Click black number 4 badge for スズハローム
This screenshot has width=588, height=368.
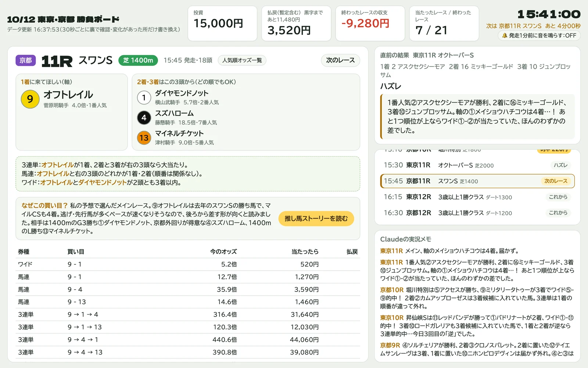click(x=144, y=118)
